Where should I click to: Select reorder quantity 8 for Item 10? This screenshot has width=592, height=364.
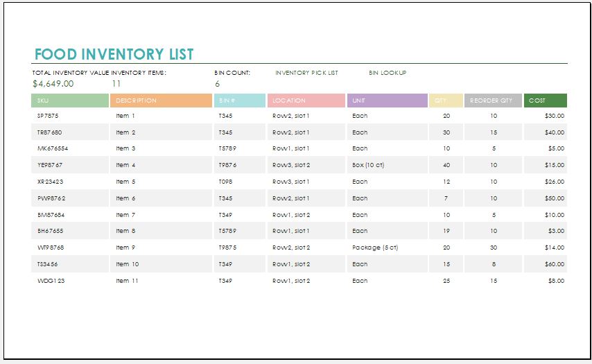[494, 264]
